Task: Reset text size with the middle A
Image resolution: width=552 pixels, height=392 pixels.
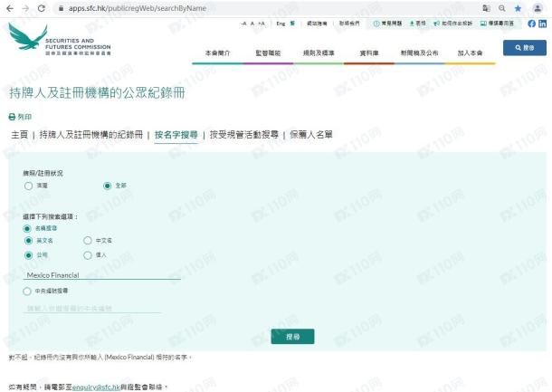Action: click(252, 24)
